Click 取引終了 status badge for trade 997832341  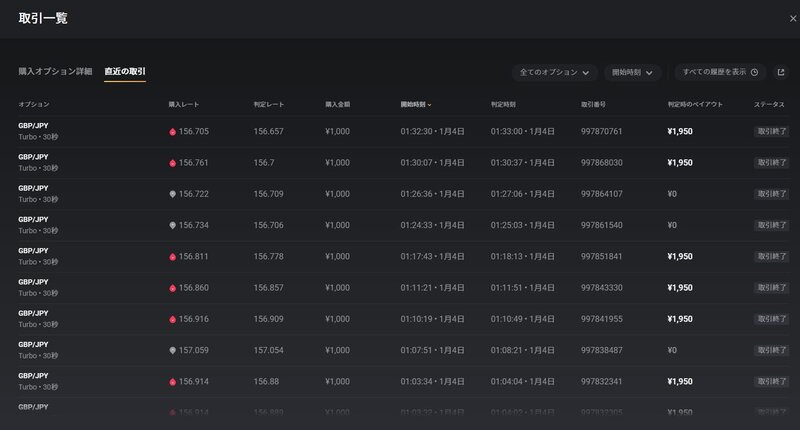point(771,381)
